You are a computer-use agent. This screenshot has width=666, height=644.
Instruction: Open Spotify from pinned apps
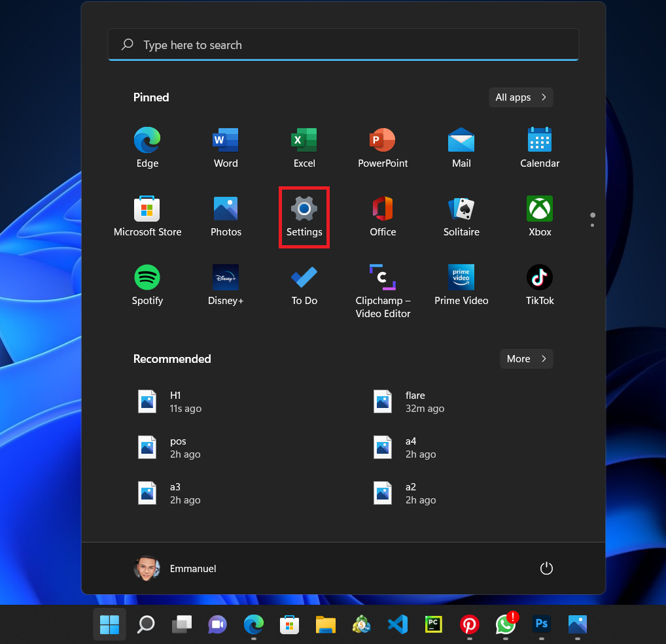(147, 285)
